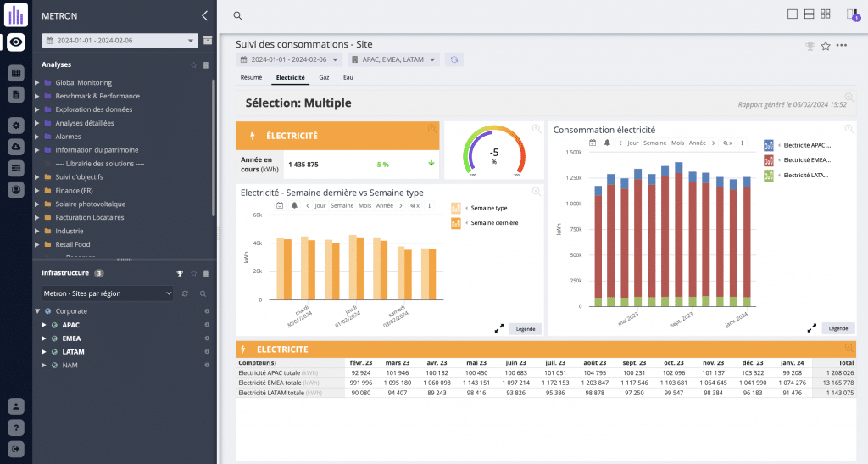The image size is (868, 464).
Task: Open the APAC, EMEA, LATAM site dropdown
Action: click(393, 59)
